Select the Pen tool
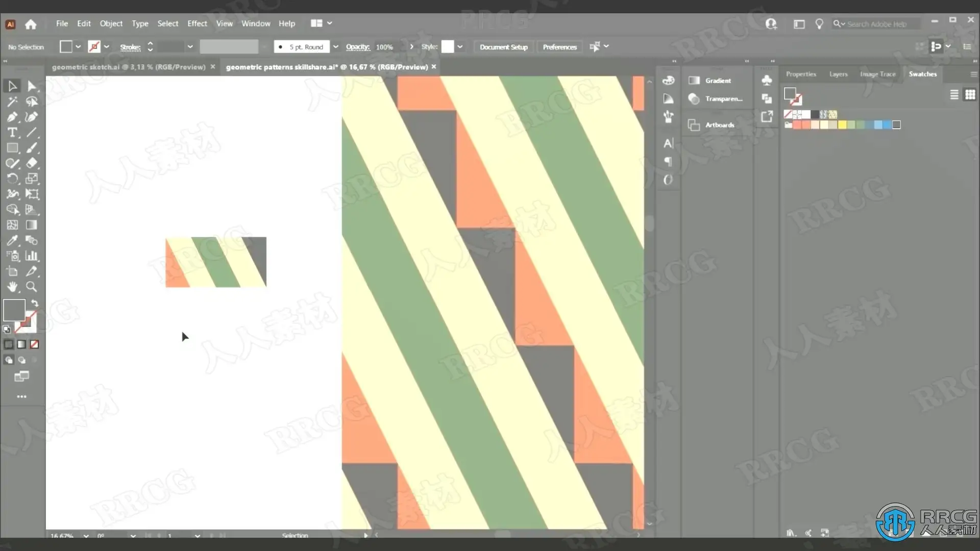Screen dimensions: 980x551 pyautogui.click(x=12, y=117)
